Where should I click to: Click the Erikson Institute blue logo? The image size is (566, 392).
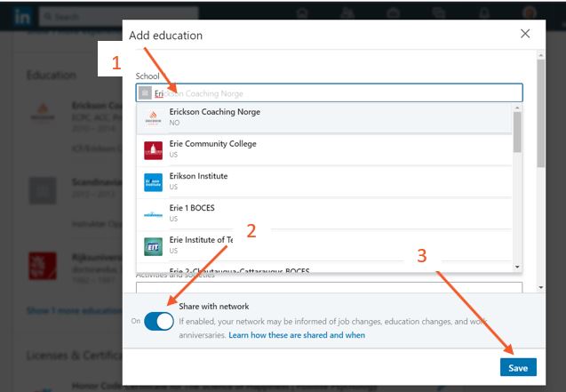(x=153, y=182)
